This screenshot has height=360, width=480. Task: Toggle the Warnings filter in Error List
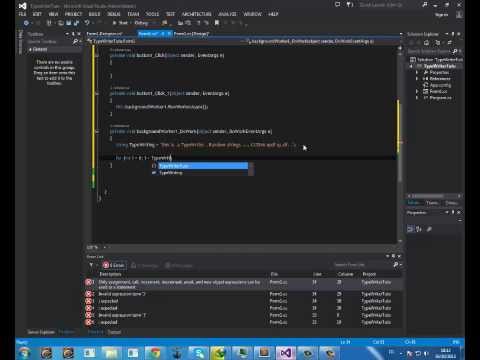point(144,265)
